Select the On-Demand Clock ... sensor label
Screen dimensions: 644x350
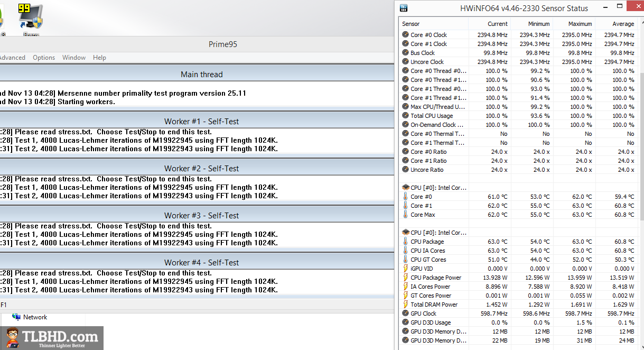pos(437,125)
